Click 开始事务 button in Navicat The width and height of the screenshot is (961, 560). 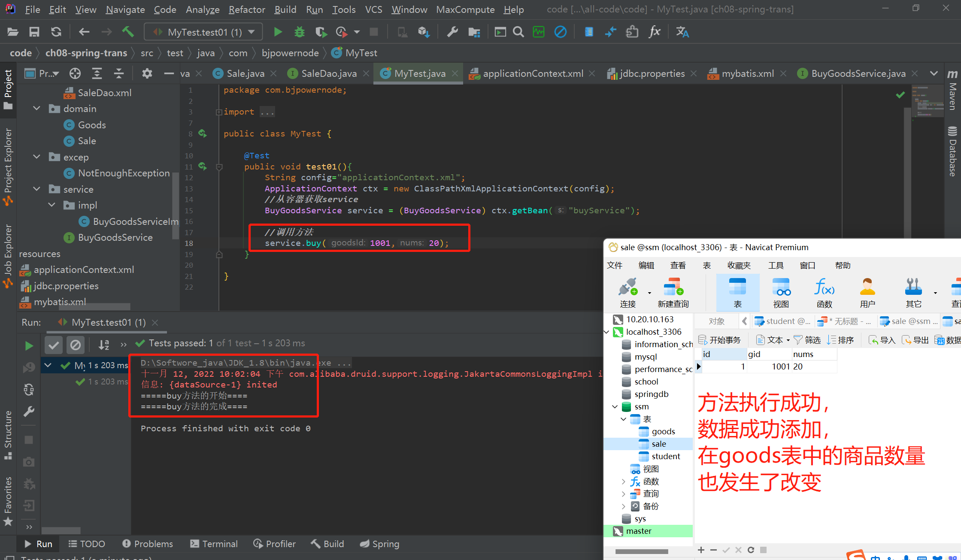click(x=720, y=340)
